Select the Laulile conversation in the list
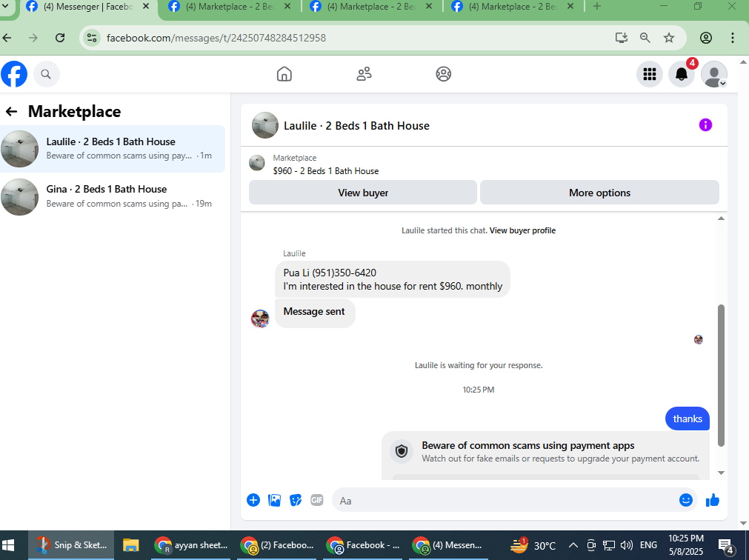 [113, 148]
